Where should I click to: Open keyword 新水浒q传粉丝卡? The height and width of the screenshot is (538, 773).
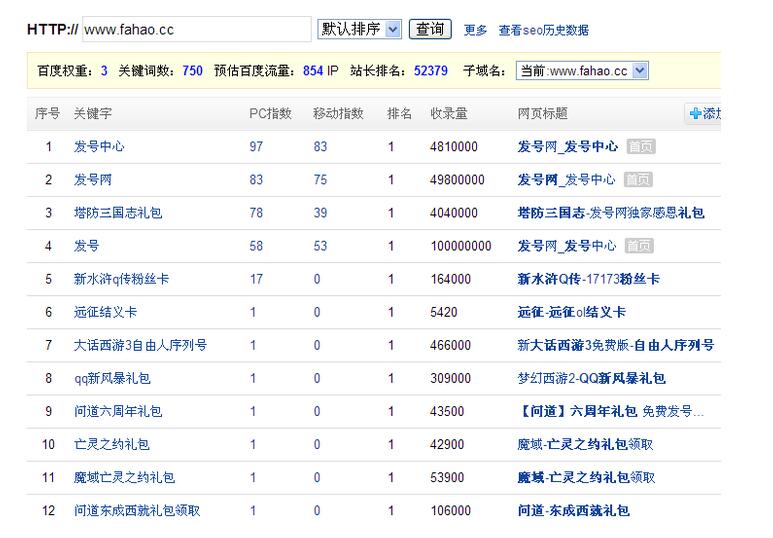point(121,279)
